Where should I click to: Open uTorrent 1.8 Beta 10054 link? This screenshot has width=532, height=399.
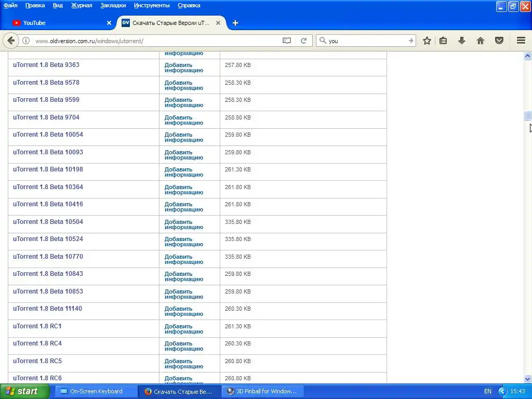pos(48,135)
